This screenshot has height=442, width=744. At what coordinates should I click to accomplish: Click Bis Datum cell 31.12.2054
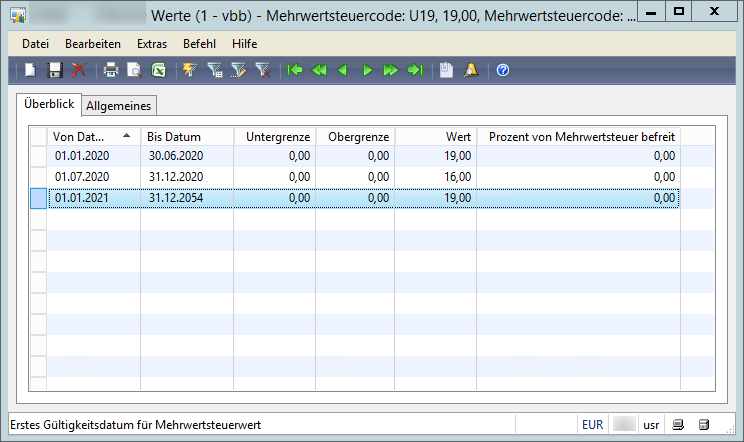click(x=187, y=198)
